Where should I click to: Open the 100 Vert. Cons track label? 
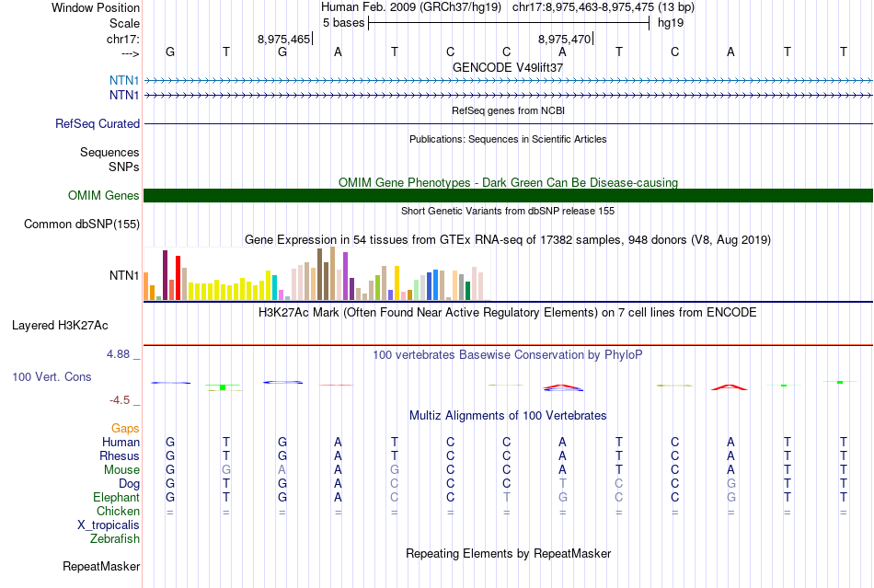pyautogui.click(x=52, y=376)
